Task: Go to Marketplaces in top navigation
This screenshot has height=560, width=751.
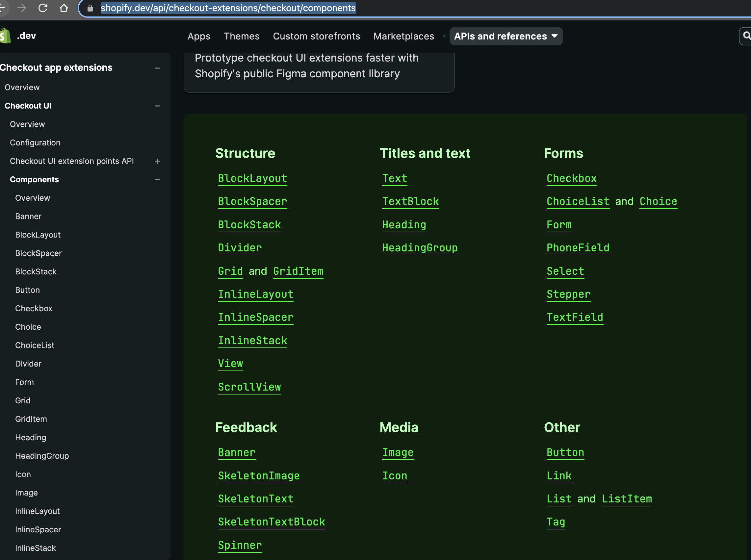Action: 403,36
